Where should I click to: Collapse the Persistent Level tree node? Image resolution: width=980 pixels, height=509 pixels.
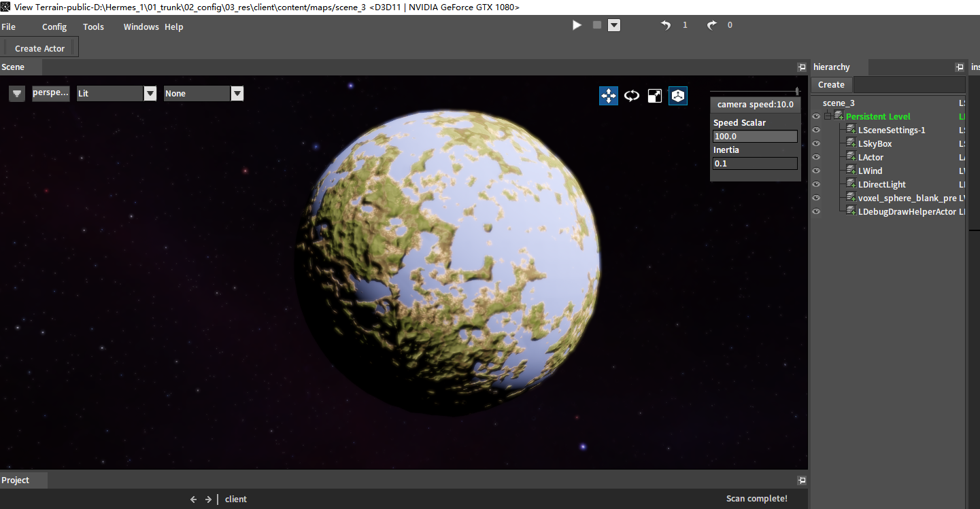click(x=828, y=116)
